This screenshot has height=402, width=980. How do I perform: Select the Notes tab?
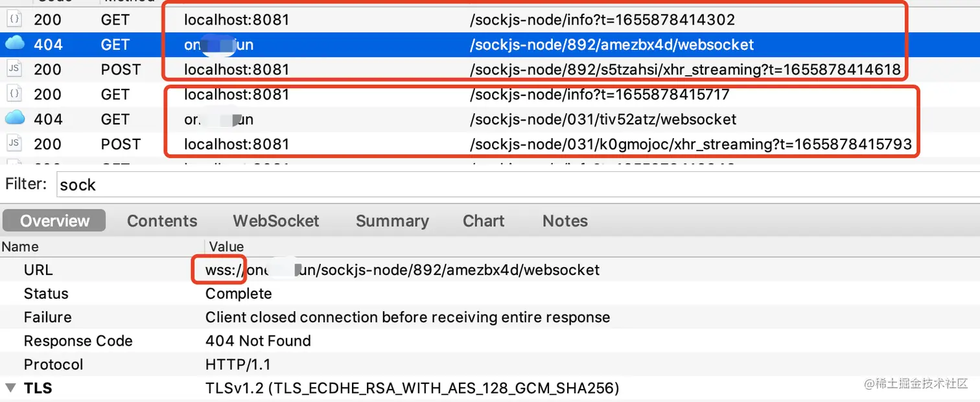point(565,221)
